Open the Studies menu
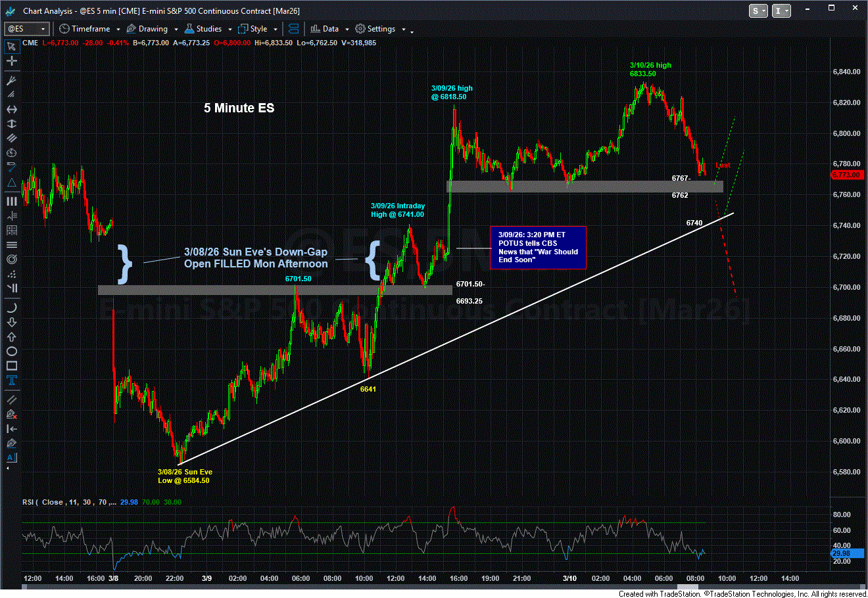Viewport: 868px width, 598px height. click(x=208, y=29)
